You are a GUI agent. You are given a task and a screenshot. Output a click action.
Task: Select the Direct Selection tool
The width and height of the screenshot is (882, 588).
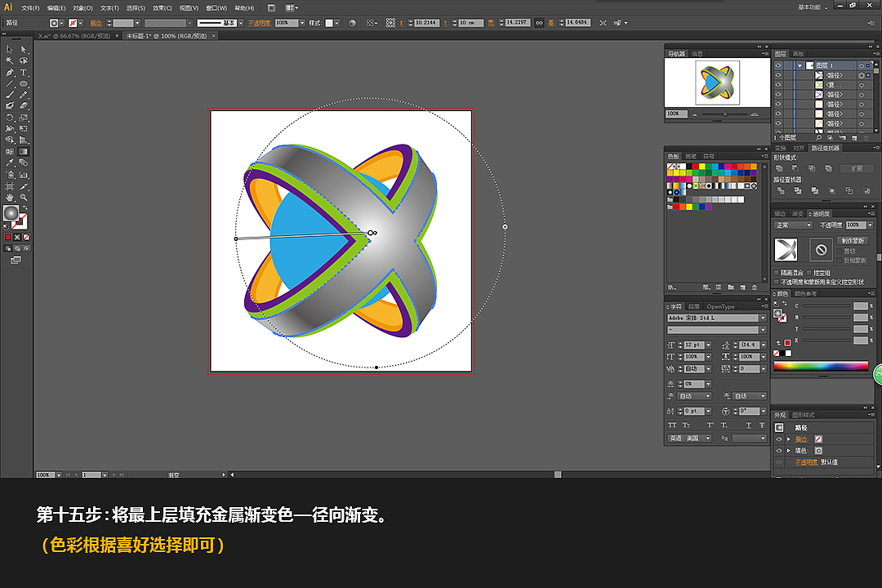24,50
